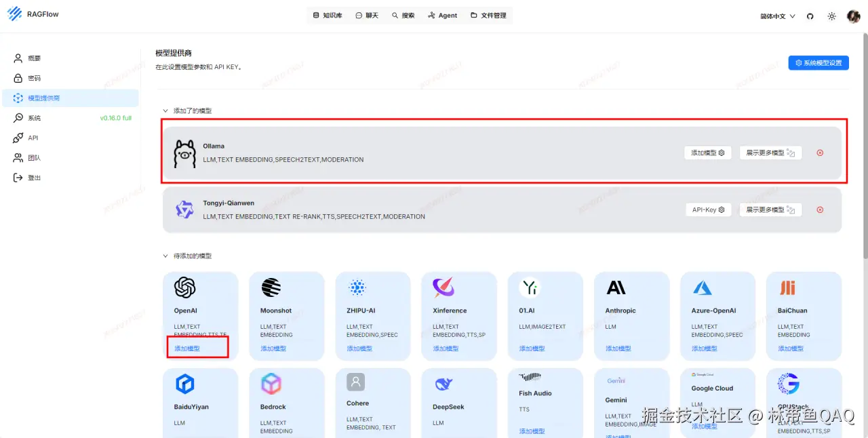The width and height of the screenshot is (868, 438).
Task: Switch to the 知识库 tab
Action: (328, 15)
